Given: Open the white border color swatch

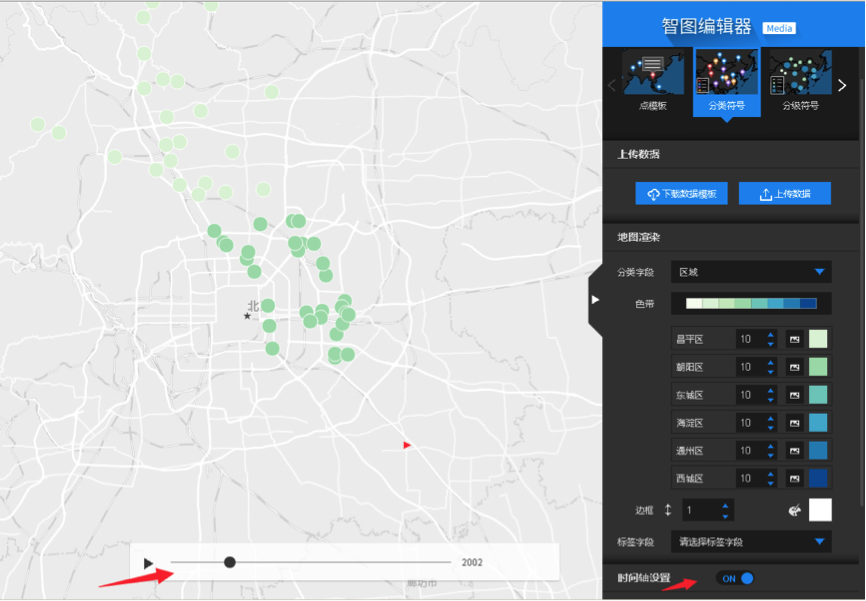Looking at the screenshot, I should click(820, 510).
